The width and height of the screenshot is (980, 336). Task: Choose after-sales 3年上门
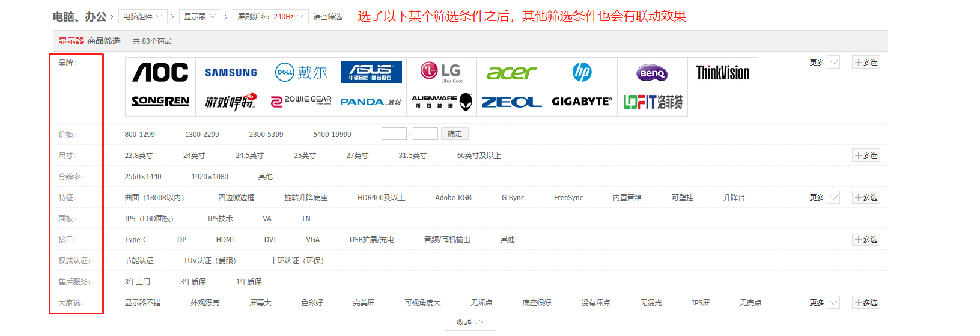[138, 281]
